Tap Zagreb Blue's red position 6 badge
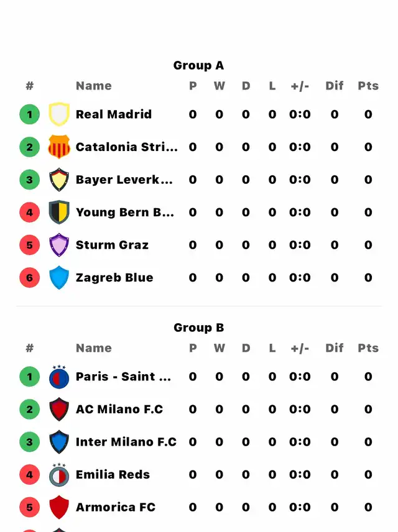This screenshot has width=398, height=532. point(30,278)
